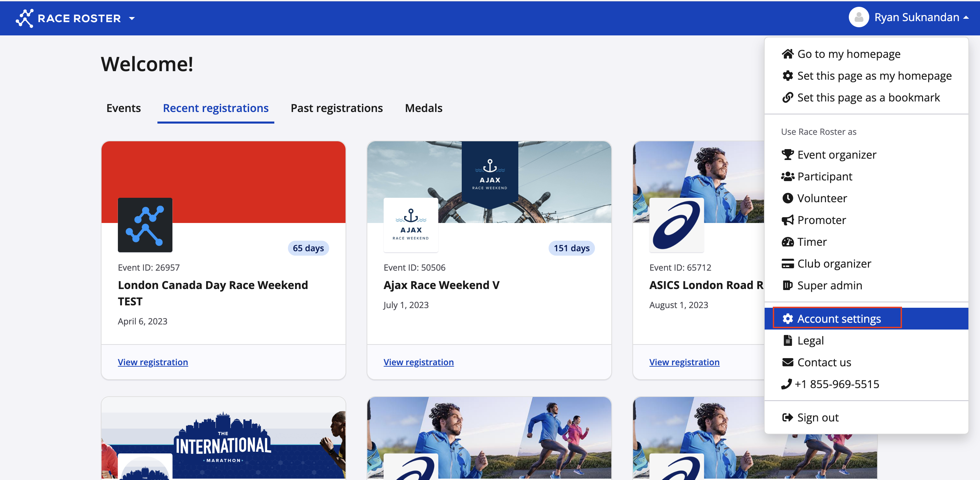
Task: Open View registration for London Canada Day
Action: pyautogui.click(x=153, y=362)
